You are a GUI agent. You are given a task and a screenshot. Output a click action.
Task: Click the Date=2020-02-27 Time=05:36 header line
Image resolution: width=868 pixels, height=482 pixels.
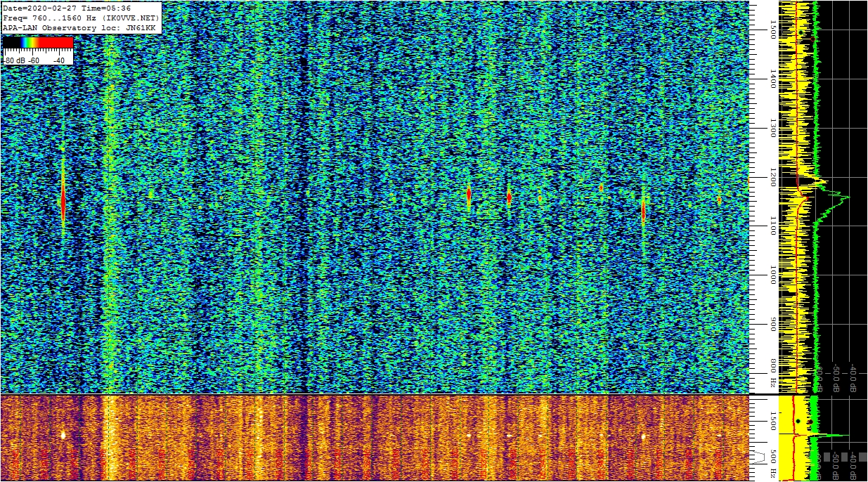(67, 8)
